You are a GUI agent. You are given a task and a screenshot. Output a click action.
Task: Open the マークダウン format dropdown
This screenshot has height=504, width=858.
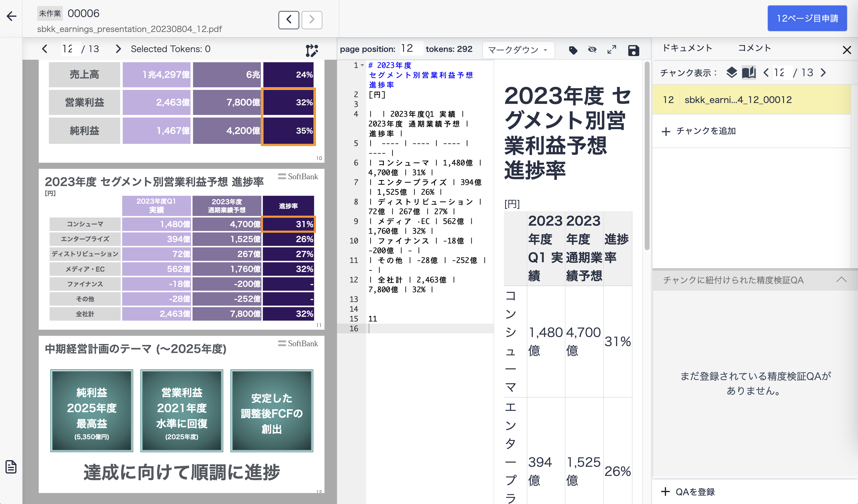click(518, 50)
